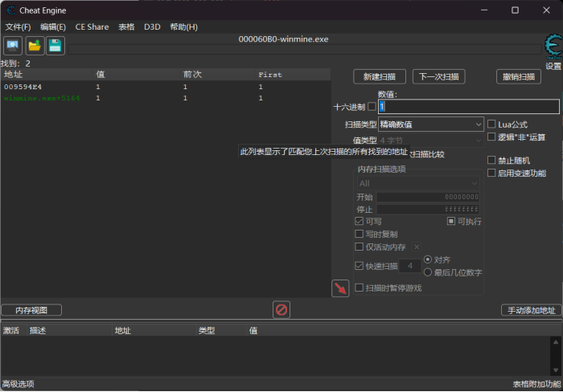Click the 手动添加地址 button
This screenshot has height=392, width=563.
tap(532, 310)
